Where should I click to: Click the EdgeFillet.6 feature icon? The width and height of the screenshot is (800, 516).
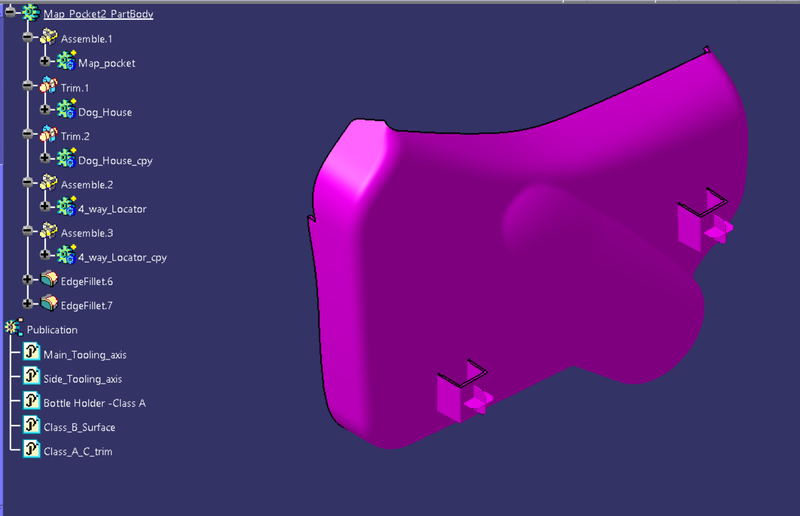click(x=49, y=279)
